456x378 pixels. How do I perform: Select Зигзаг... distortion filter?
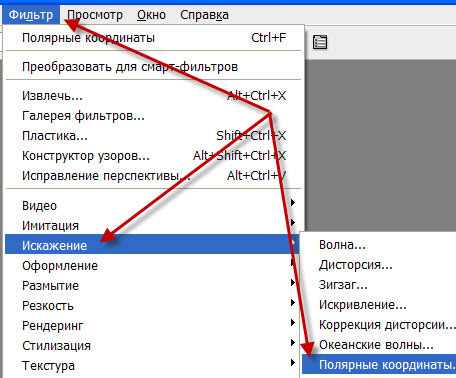click(x=379, y=285)
